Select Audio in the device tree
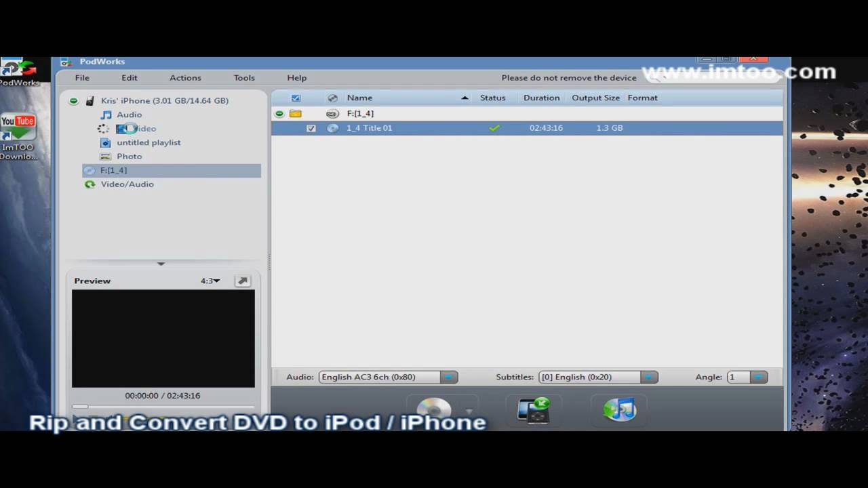This screenshot has width=868, height=488. coord(129,115)
